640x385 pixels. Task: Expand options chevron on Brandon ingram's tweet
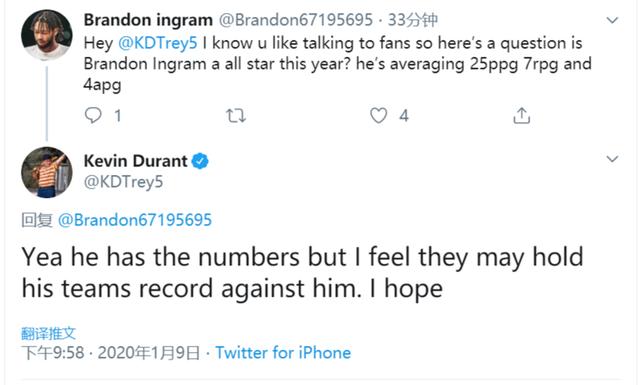click(x=612, y=20)
